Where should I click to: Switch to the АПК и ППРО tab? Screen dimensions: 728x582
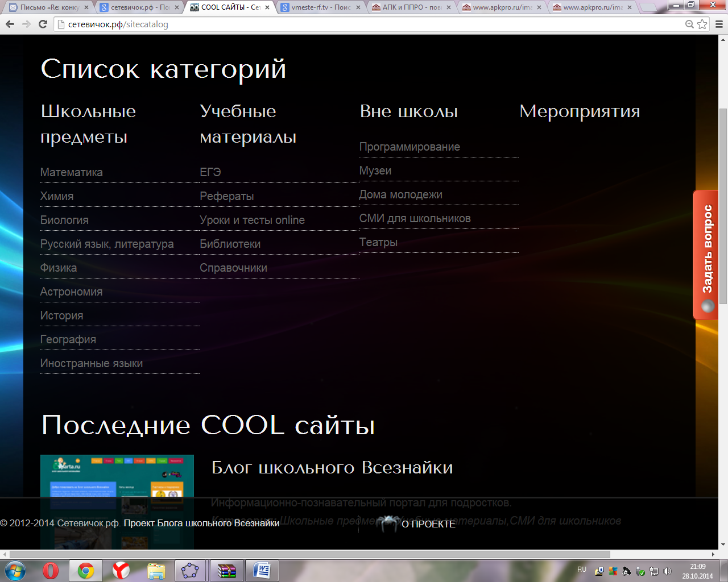point(411,7)
